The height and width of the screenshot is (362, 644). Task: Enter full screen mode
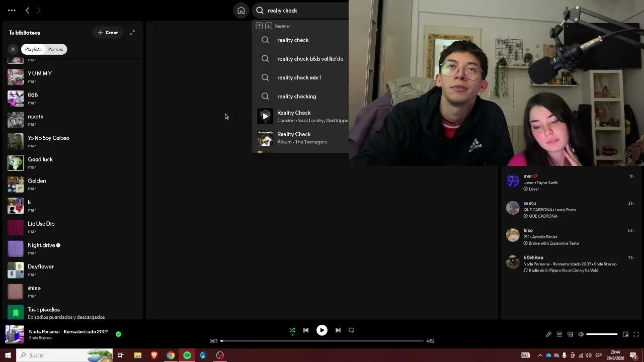[636, 334]
